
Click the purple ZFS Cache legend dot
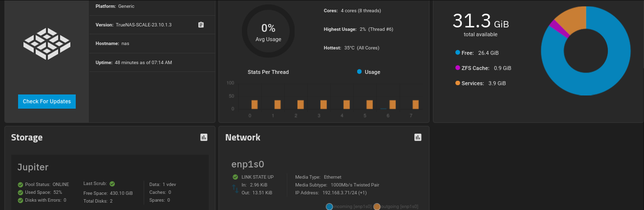457,68
